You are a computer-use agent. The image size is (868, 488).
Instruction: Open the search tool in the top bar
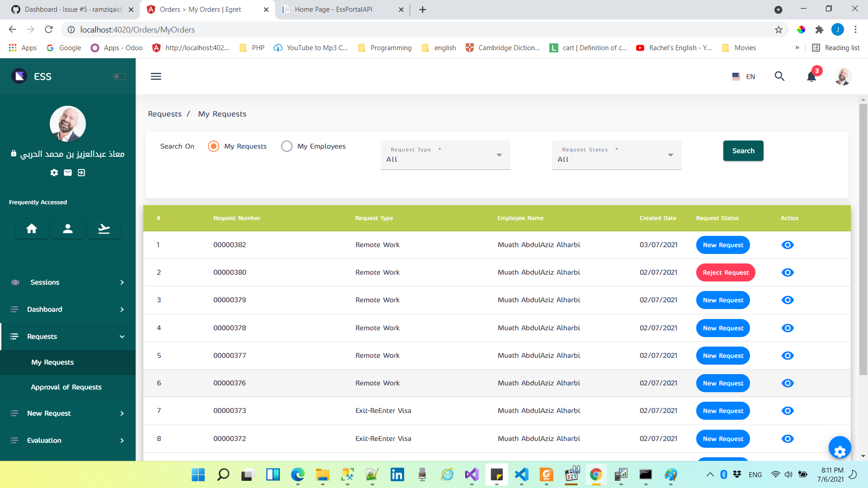pos(779,76)
